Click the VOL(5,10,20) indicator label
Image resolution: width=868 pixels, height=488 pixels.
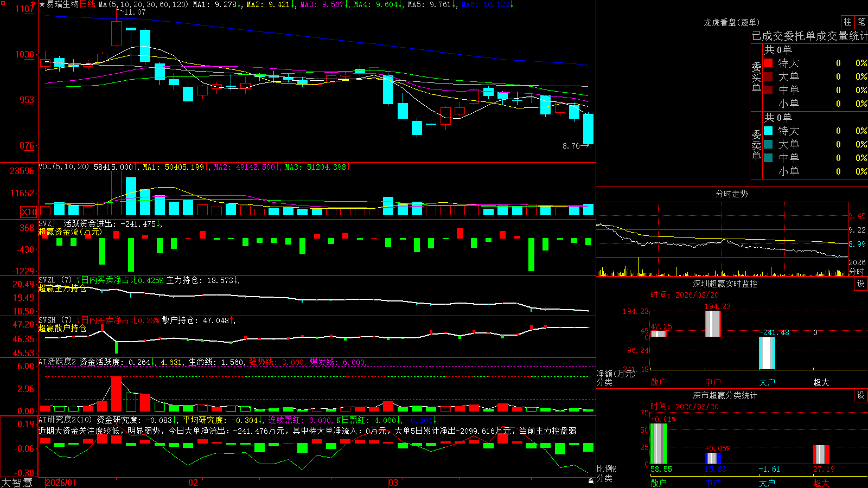pyautogui.click(x=63, y=167)
